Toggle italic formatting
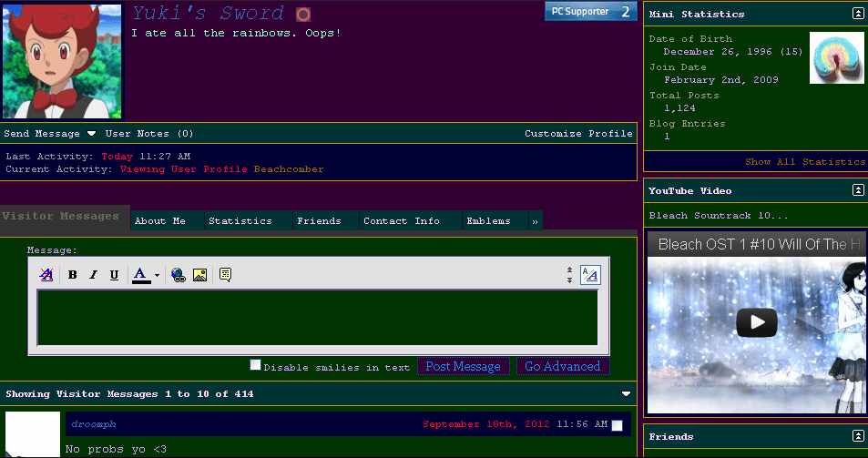The width and height of the screenshot is (868, 458). 93,274
